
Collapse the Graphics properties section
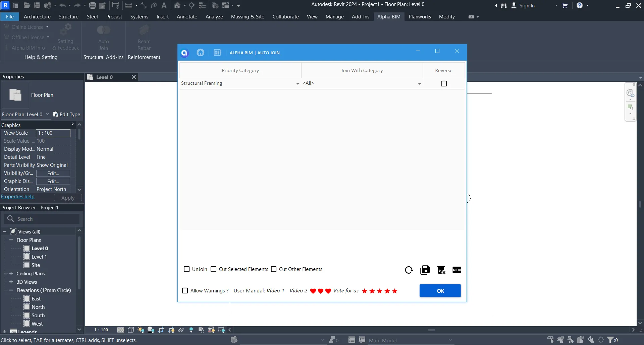[72, 125]
